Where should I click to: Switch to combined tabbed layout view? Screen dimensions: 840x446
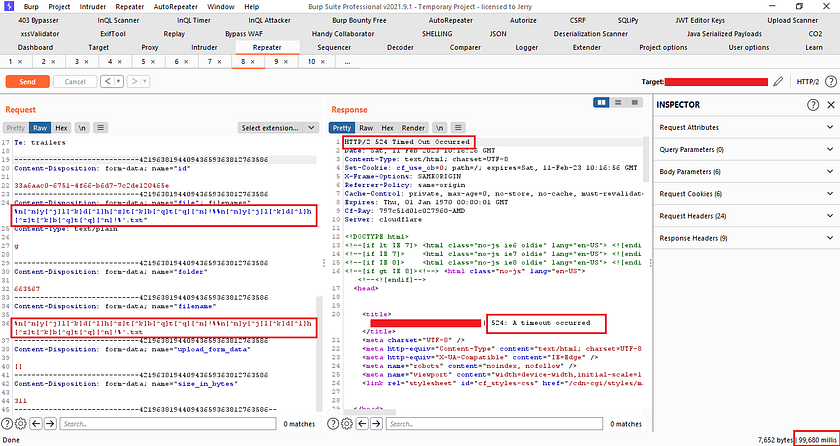pos(634,102)
